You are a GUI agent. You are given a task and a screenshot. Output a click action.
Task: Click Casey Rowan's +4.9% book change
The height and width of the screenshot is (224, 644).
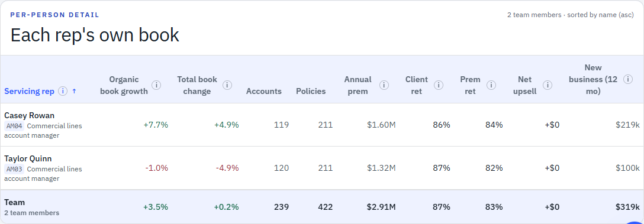(x=226, y=125)
